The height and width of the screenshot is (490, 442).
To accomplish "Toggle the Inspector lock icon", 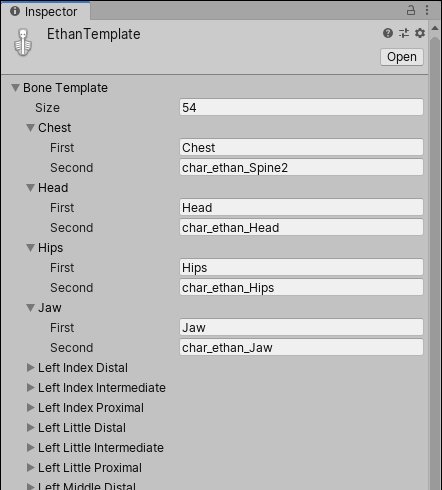I will 411,10.
